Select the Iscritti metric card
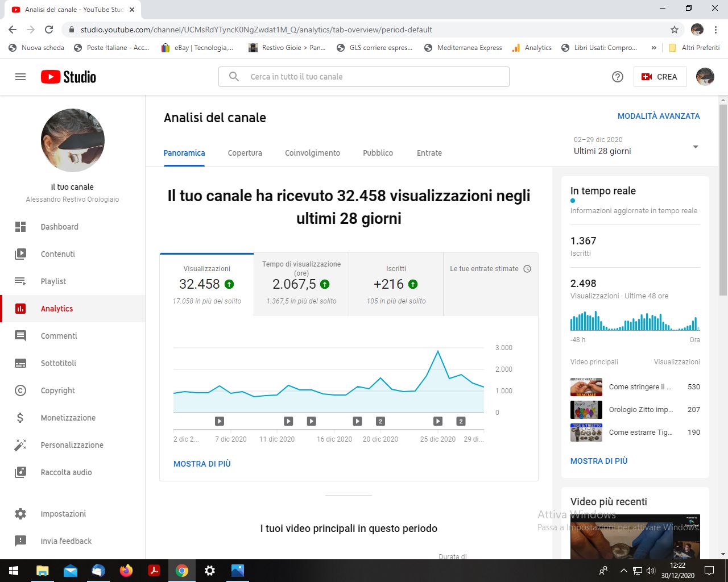This screenshot has height=582, width=728. click(x=396, y=284)
